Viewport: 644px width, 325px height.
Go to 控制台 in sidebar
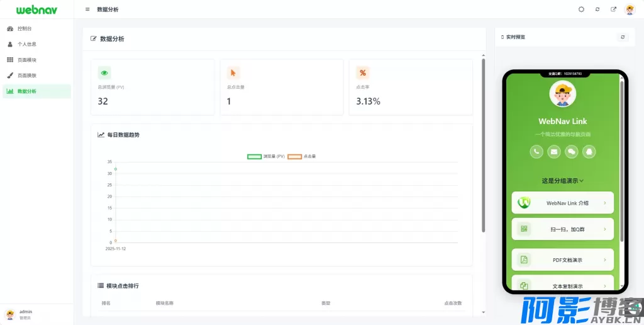25,29
